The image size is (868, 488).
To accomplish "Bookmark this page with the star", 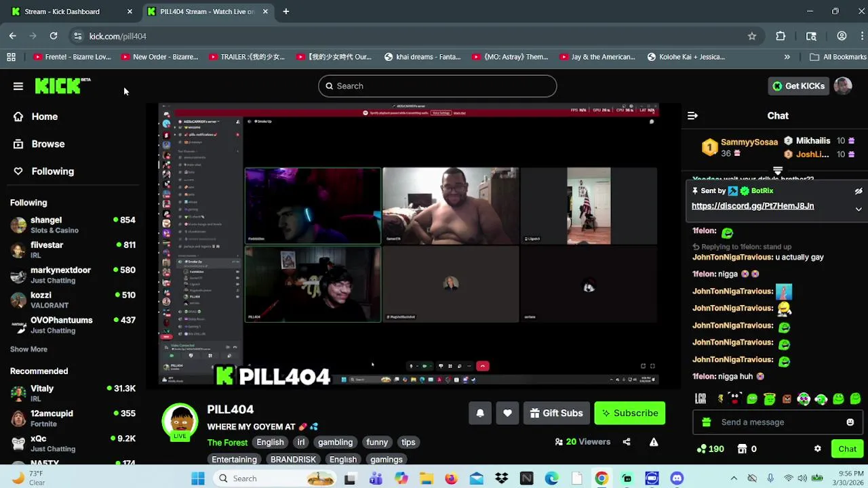I will tap(752, 36).
